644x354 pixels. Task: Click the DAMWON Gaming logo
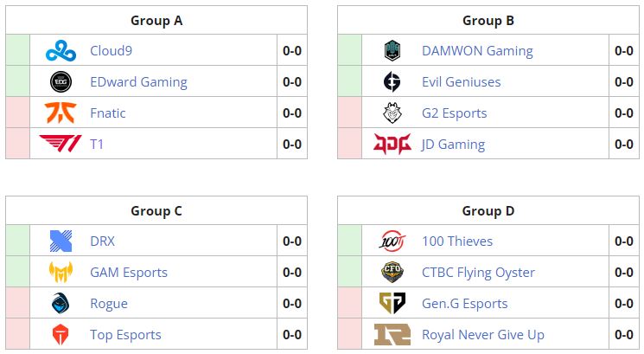392,51
